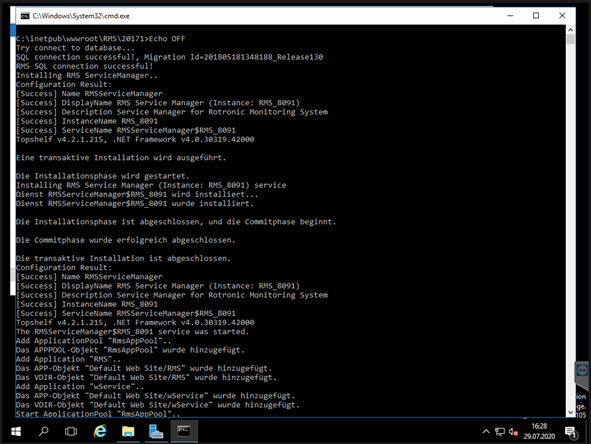Open File Explorer from the taskbar
The image size is (591, 444).
click(128, 432)
